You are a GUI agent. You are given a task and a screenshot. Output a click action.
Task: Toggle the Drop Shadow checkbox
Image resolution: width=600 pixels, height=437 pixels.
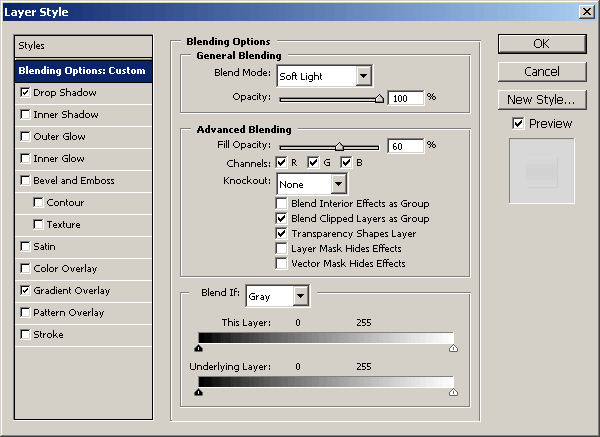coord(25,93)
